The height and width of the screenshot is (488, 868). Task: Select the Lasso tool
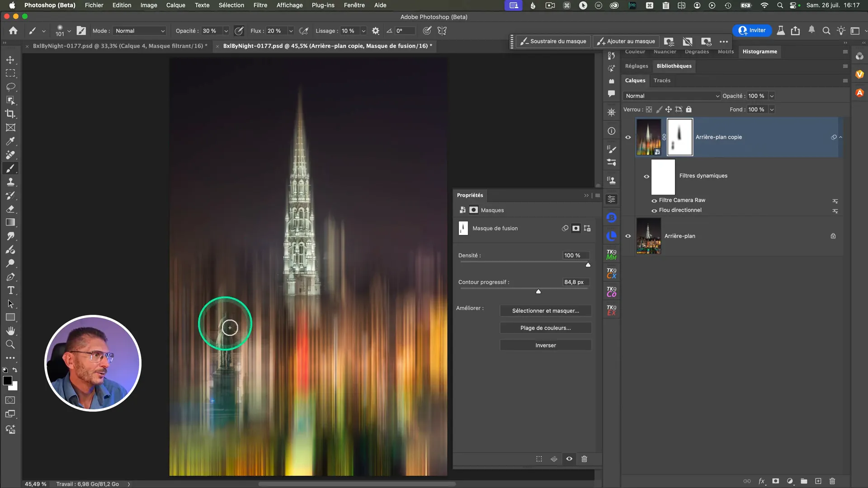10,87
